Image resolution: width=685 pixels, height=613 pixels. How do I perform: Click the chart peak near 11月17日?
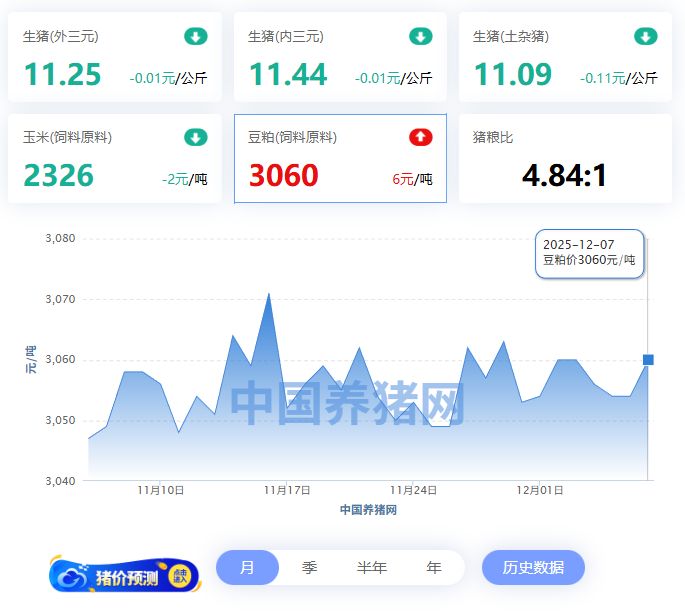pyautogui.click(x=269, y=294)
